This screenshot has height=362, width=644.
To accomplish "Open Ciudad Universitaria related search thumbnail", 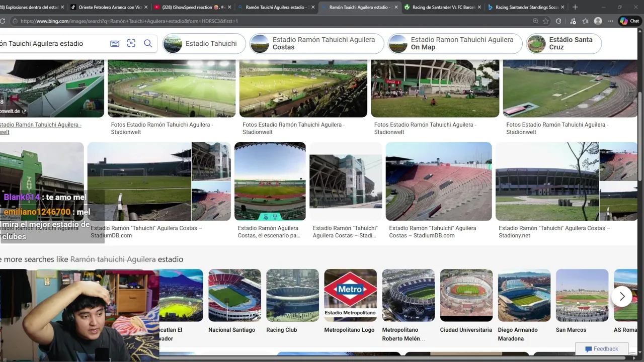I will coord(466,296).
